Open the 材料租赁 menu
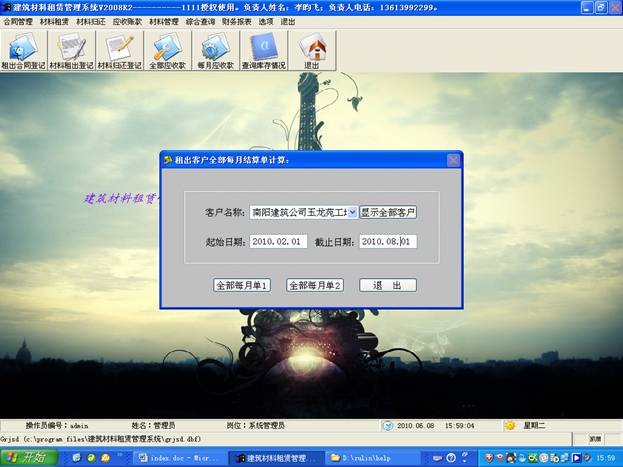Image resolution: width=623 pixels, height=467 pixels. 55,21
